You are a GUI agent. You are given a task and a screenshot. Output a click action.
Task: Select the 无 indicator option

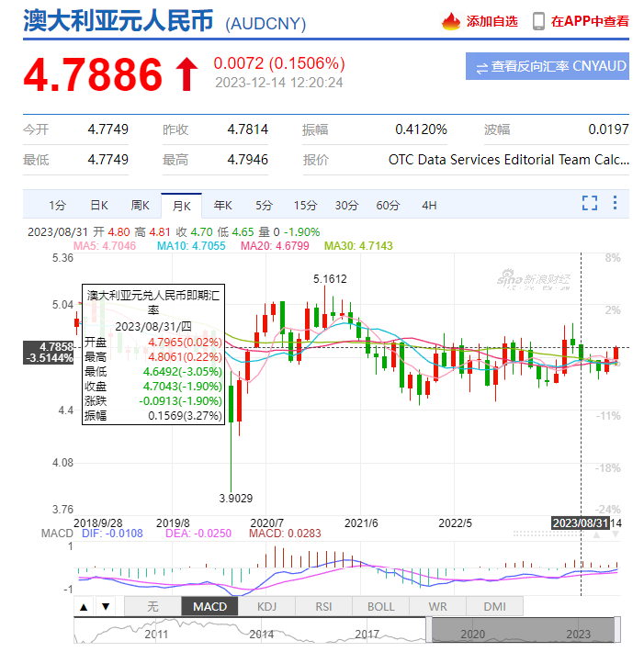click(x=153, y=606)
